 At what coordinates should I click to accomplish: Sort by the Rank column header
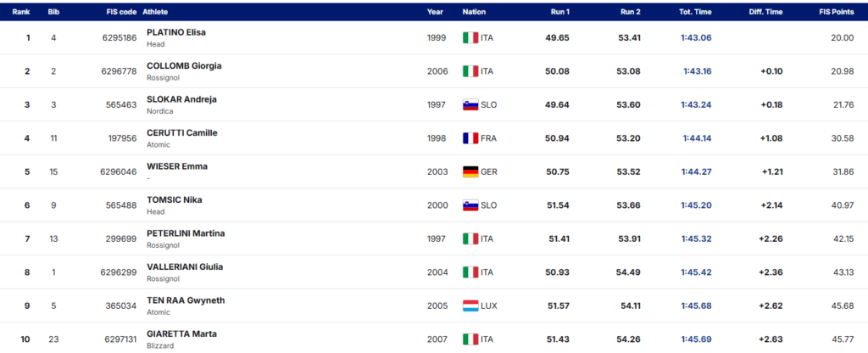click(21, 12)
